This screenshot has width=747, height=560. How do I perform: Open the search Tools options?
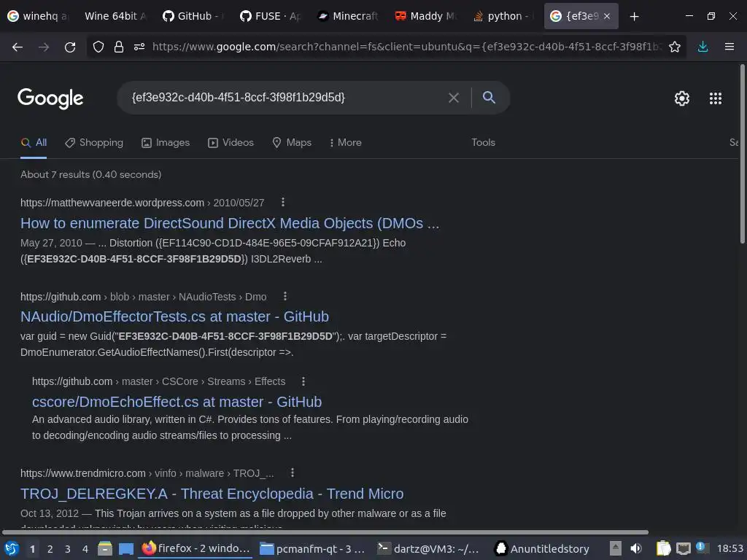coord(483,142)
